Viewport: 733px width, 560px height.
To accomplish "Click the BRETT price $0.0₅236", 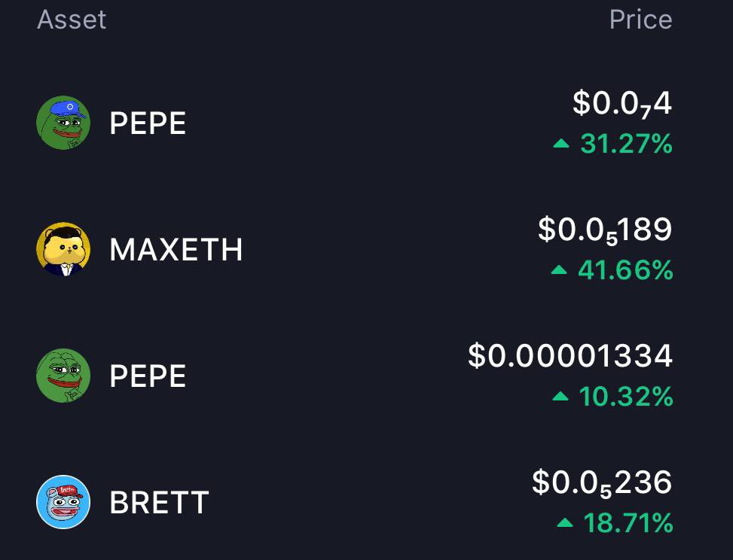I will [x=602, y=483].
